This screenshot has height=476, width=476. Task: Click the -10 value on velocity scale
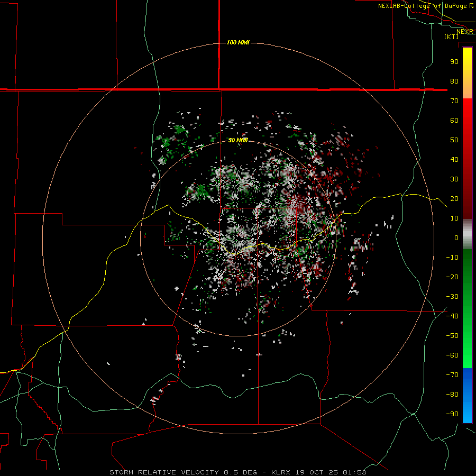[452, 258]
